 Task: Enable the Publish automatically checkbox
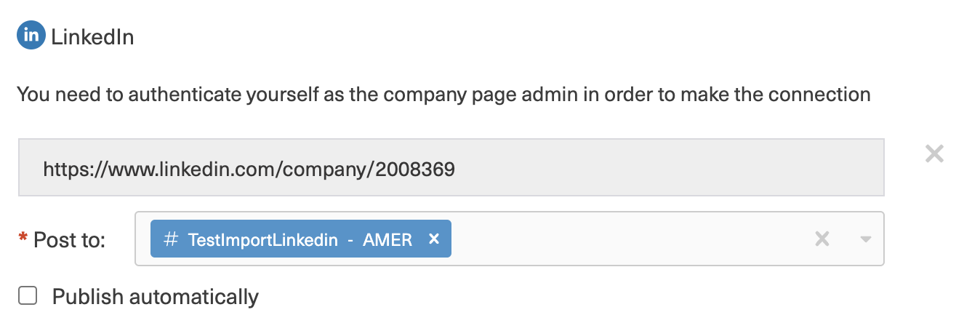[x=28, y=296]
